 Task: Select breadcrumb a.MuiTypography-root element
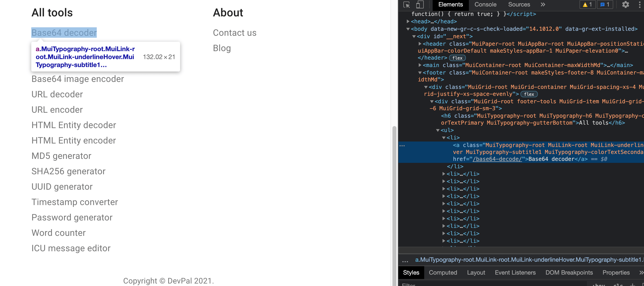[x=529, y=260]
